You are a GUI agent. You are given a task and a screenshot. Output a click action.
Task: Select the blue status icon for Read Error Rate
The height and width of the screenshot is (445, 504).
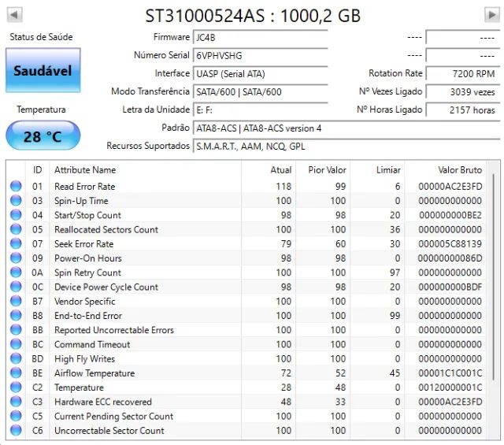16,186
